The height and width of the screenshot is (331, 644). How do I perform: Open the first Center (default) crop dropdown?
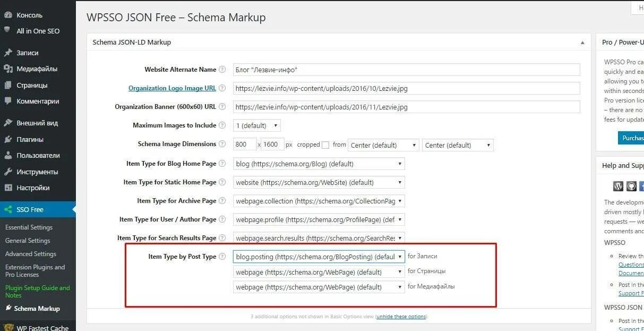tap(383, 145)
